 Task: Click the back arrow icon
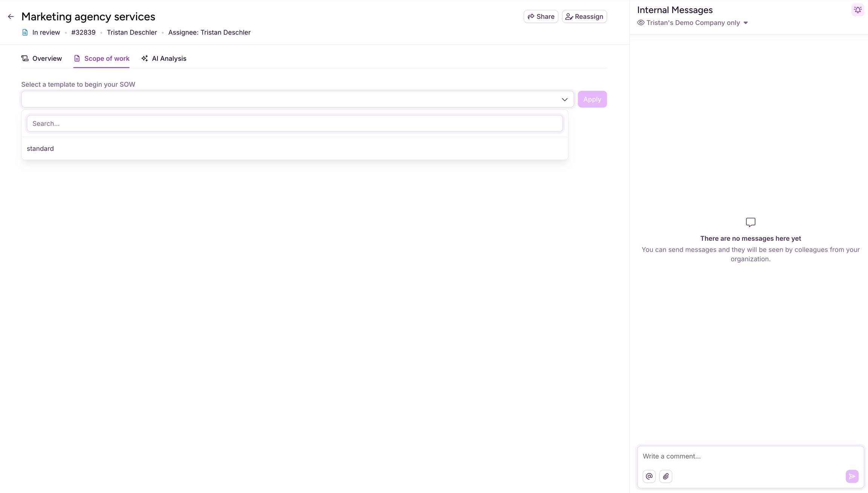click(11, 17)
